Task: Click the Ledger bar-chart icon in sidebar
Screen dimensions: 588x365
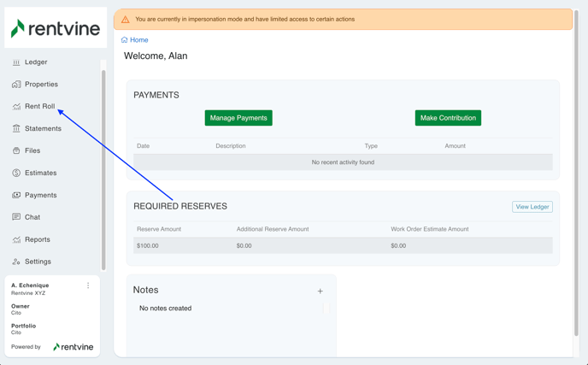Action: coord(16,62)
